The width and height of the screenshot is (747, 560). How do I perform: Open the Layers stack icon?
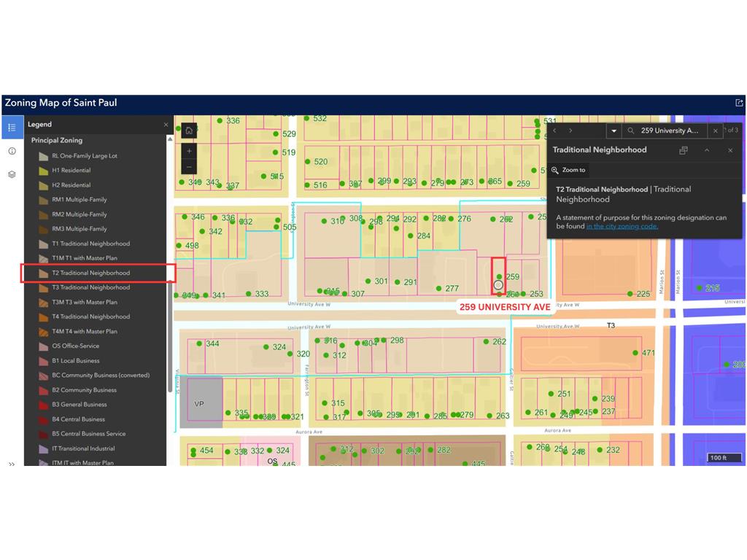[12, 174]
